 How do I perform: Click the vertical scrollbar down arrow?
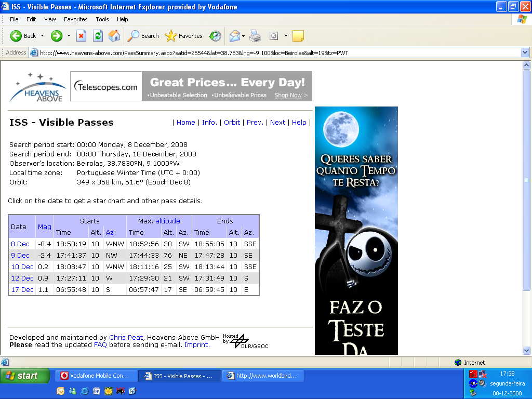[x=526, y=351]
